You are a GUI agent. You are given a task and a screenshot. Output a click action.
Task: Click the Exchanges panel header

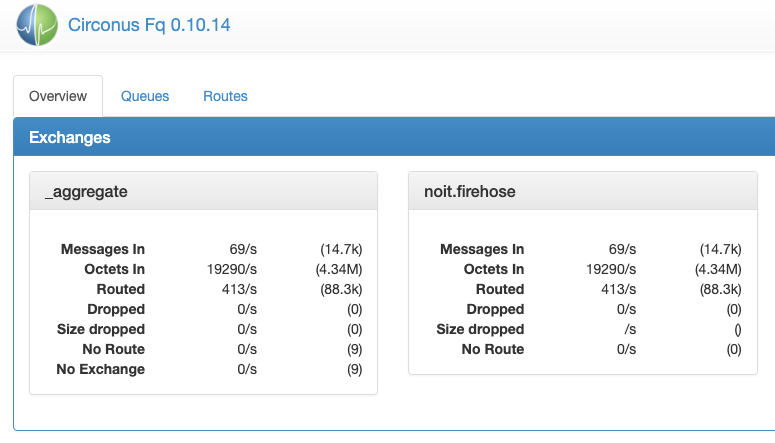394,137
